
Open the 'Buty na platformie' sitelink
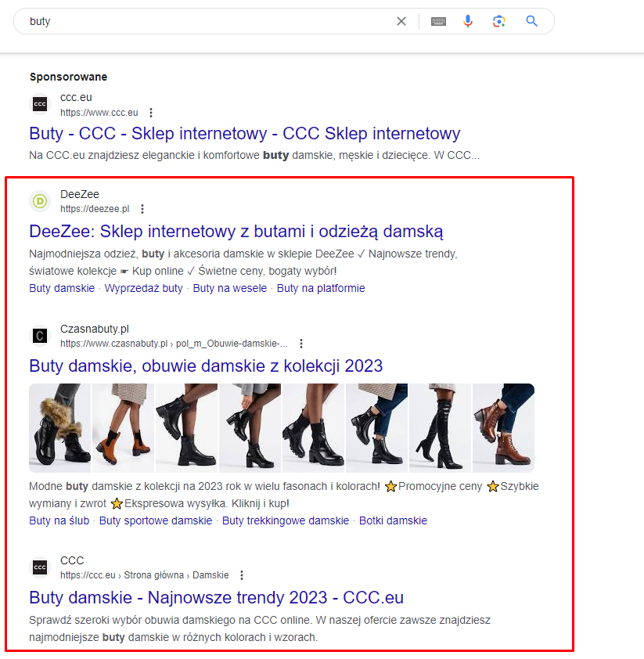321,288
